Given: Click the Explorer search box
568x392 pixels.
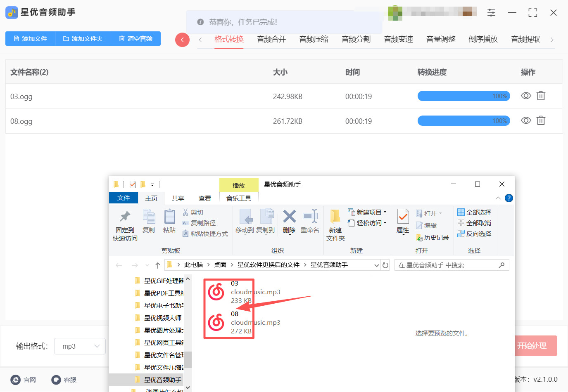Looking at the screenshot, I should [452, 265].
